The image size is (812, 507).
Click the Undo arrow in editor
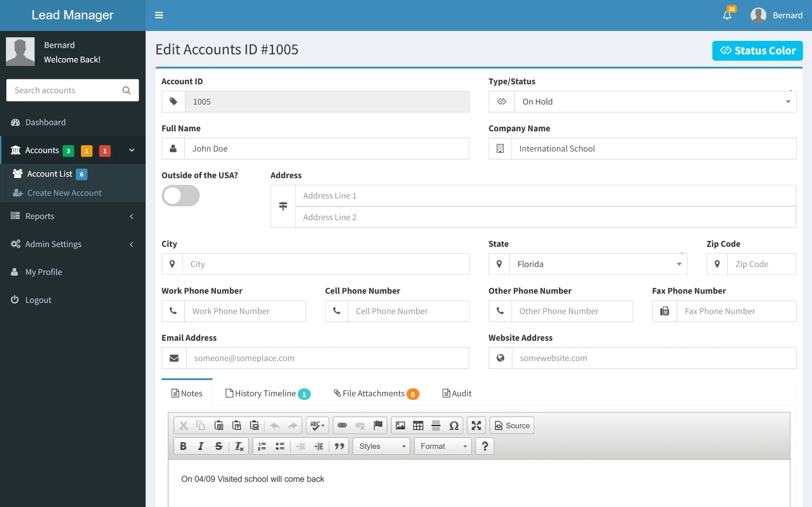tap(275, 425)
